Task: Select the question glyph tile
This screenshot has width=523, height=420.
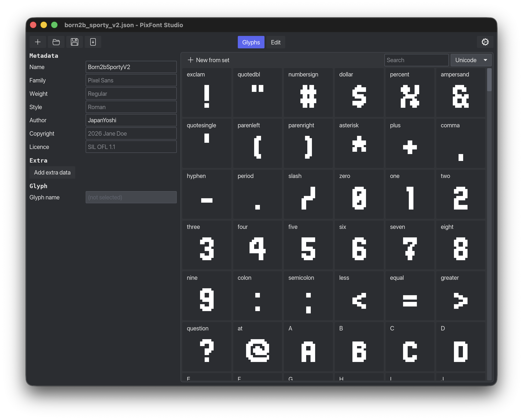Action: click(207, 346)
